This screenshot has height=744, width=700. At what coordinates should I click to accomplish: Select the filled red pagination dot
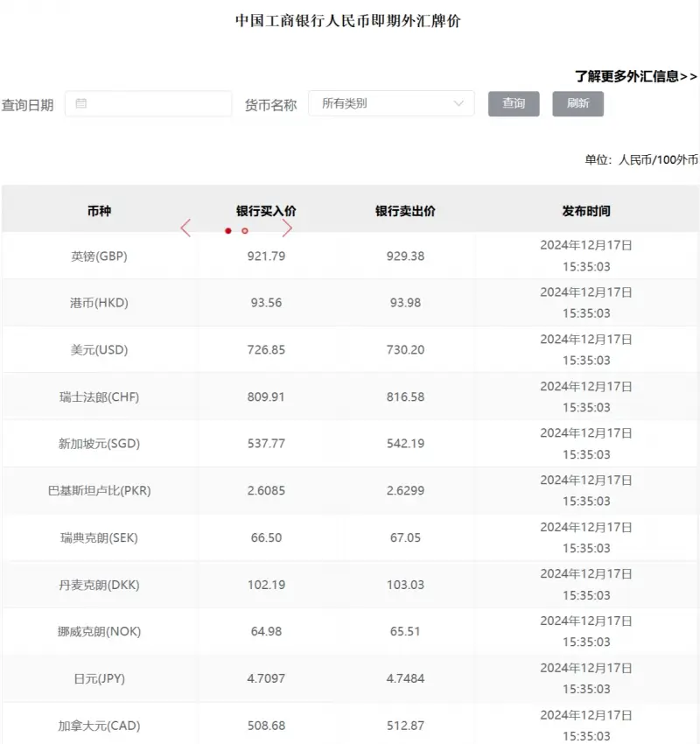(228, 231)
